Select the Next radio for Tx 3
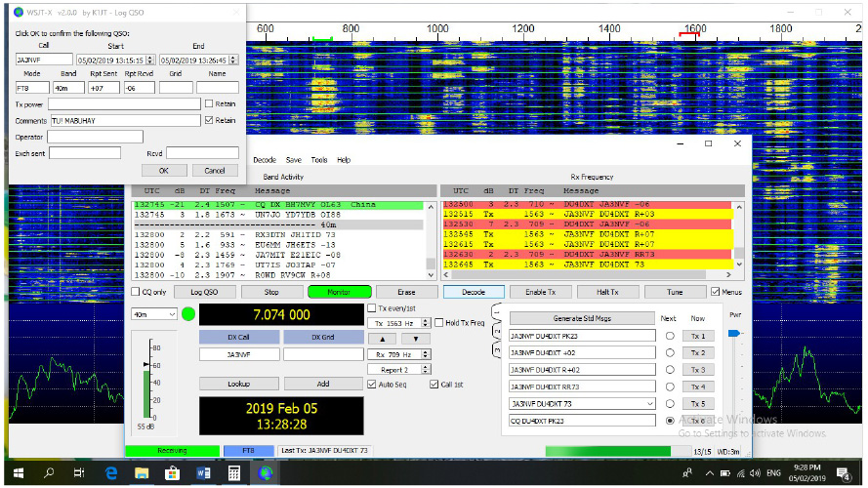 670,370
